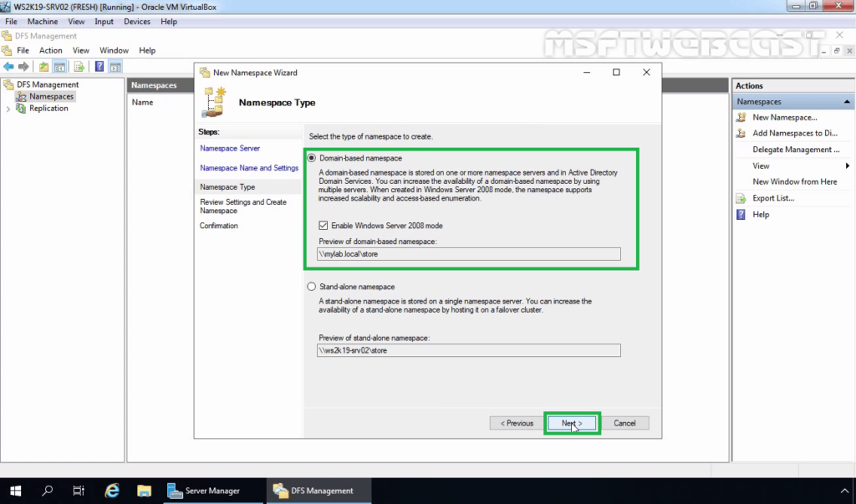Select Stand-alone namespace radio button

click(312, 287)
